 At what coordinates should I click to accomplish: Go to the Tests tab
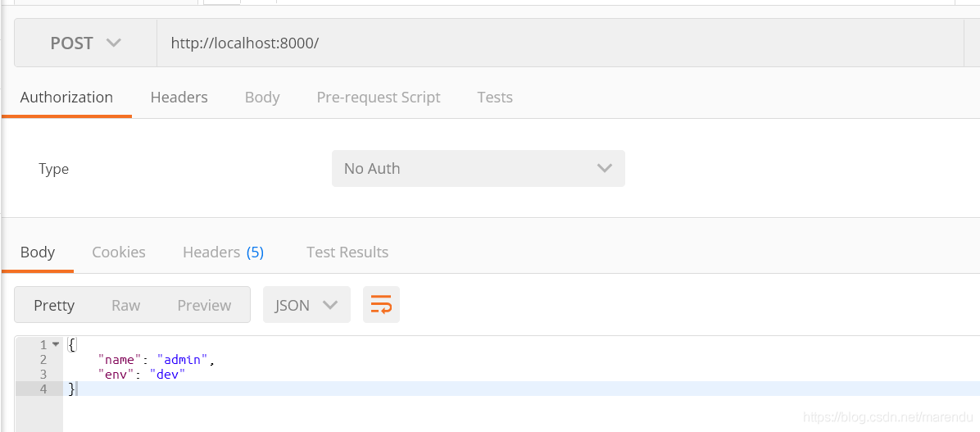(x=495, y=98)
